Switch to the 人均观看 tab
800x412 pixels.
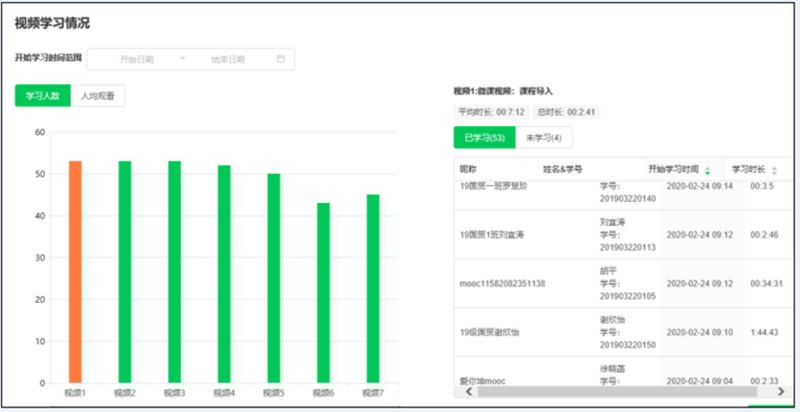[x=98, y=96]
